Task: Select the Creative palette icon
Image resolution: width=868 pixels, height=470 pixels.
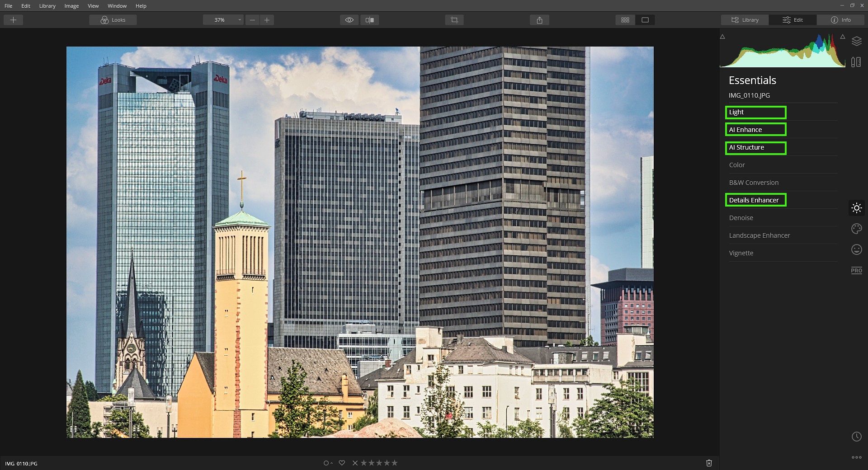Action: 856,229
